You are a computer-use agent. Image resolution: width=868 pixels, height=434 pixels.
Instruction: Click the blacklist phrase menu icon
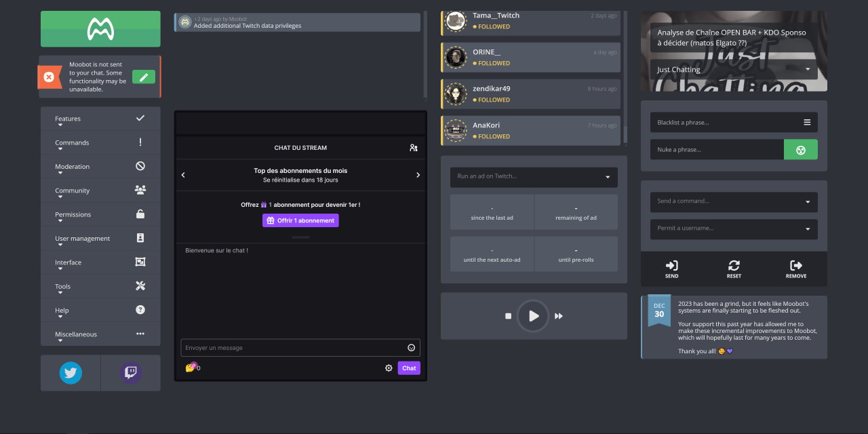tap(807, 122)
